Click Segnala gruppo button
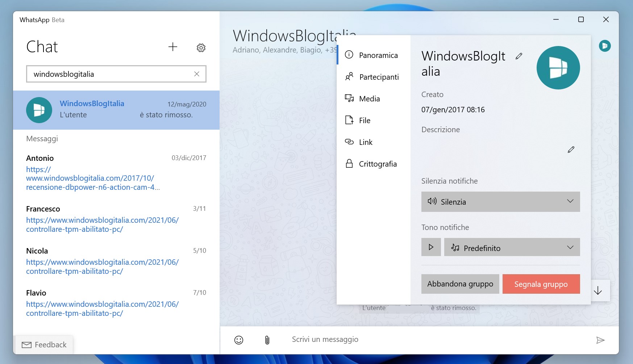The width and height of the screenshot is (633, 364). coord(541,284)
